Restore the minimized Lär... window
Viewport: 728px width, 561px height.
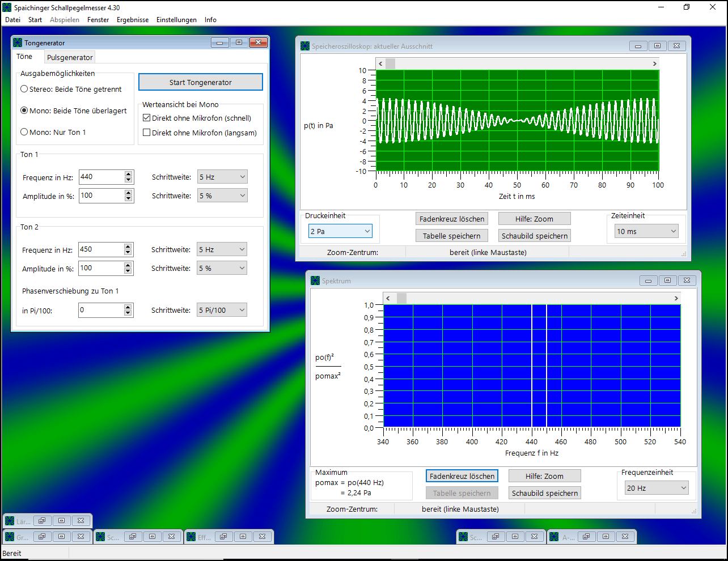point(42,521)
